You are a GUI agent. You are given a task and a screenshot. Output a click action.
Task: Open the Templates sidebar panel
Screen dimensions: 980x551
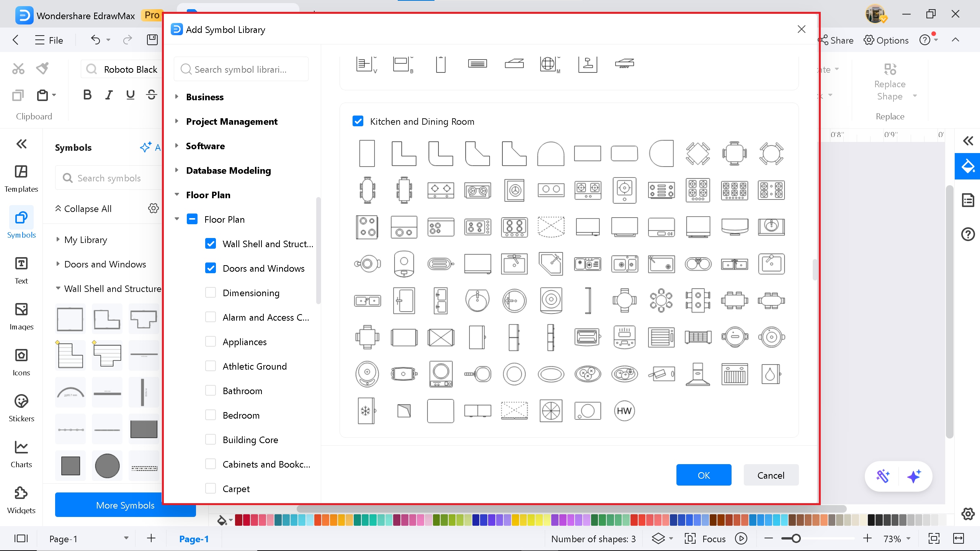tap(21, 178)
